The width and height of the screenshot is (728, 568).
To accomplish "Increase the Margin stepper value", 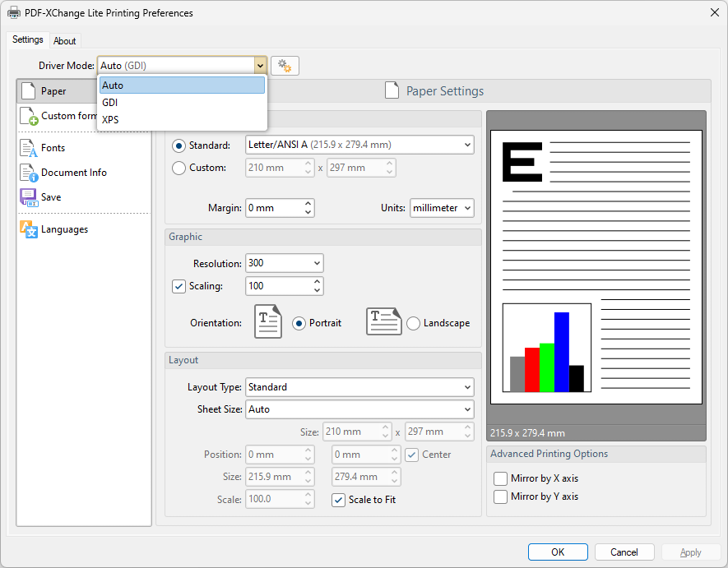I will 308,204.
